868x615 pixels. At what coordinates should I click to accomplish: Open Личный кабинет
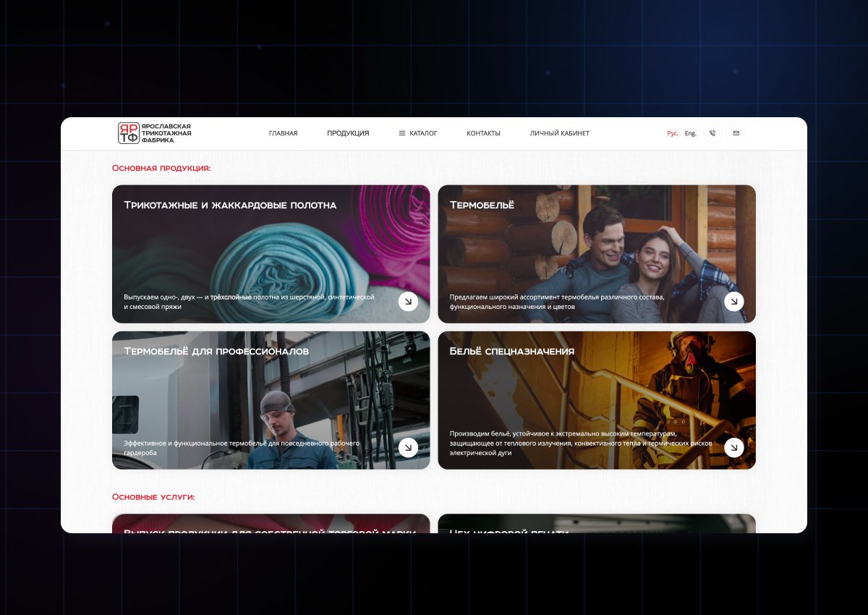[x=560, y=133]
